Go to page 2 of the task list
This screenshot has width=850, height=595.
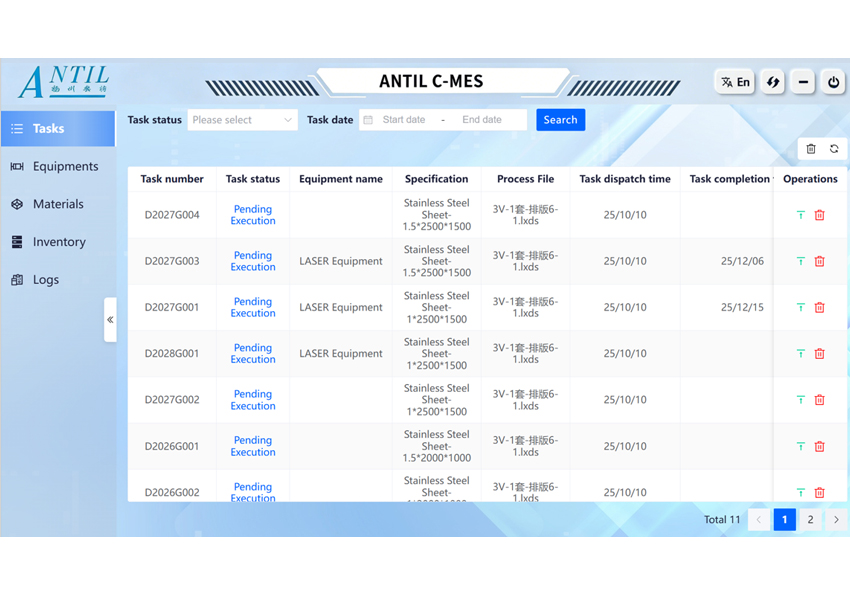click(x=810, y=520)
